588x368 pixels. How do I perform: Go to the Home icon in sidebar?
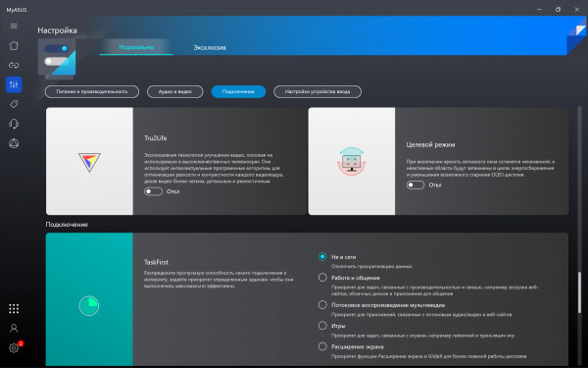[14, 45]
